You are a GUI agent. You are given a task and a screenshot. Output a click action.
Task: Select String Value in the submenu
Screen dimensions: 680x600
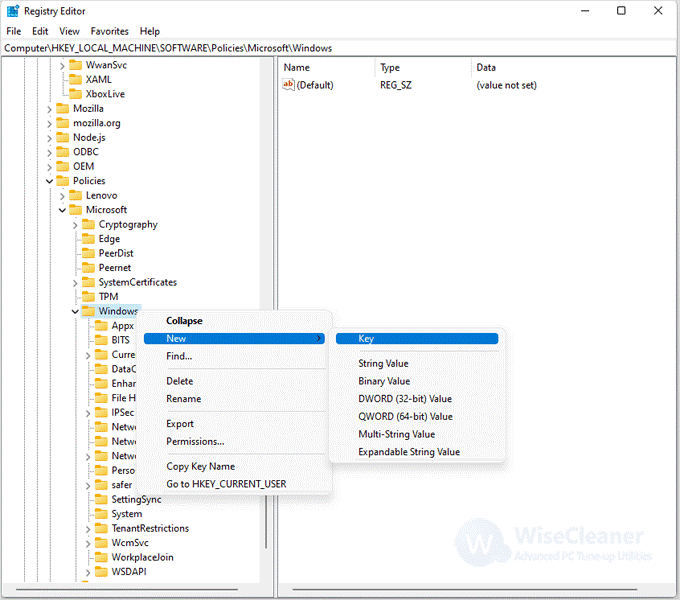pyautogui.click(x=383, y=363)
